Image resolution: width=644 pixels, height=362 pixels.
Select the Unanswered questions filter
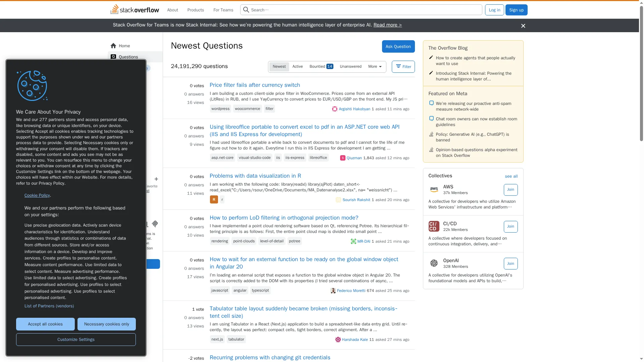tap(350, 66)
